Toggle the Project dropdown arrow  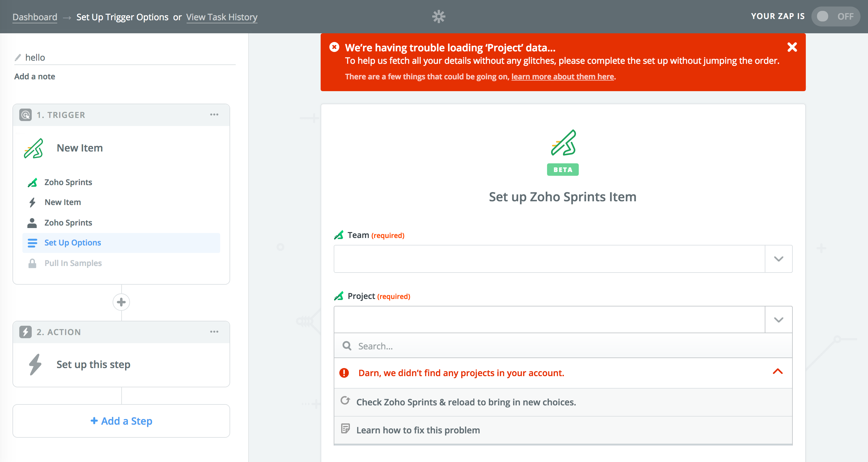[x=778, y=320]
